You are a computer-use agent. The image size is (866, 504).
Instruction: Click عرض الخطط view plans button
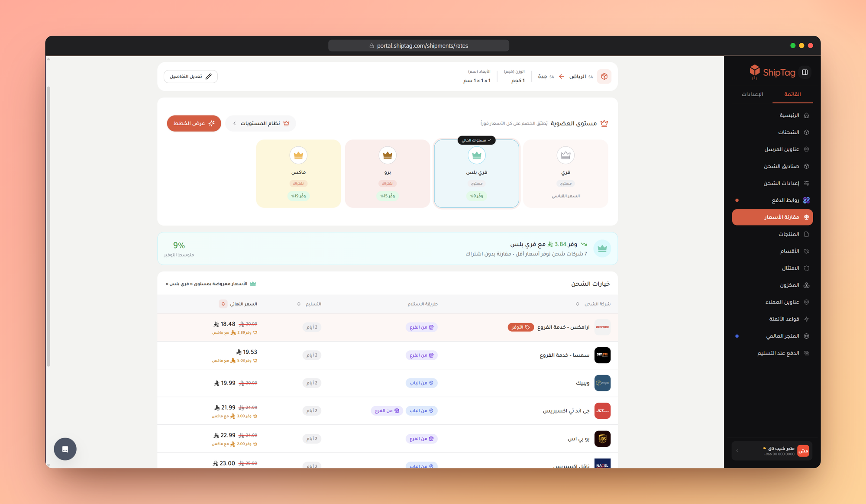[194, 123]
